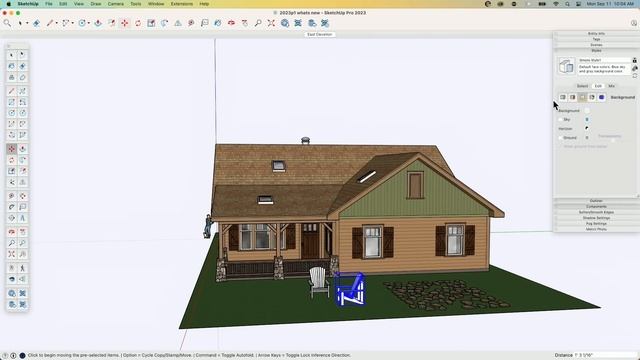Choose the Push/Pull tool in top toolbar
Screen dimensions: 640x360
(x=98, y=23)
